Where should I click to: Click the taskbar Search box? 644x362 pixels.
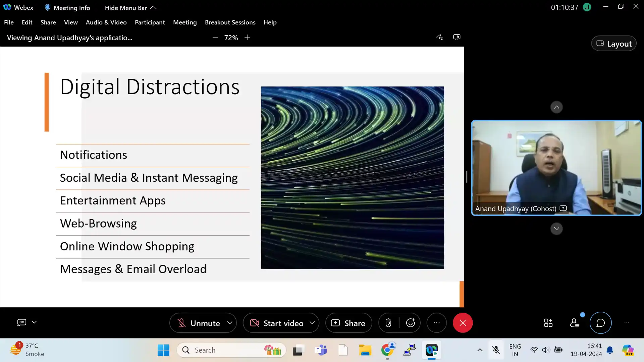(x=231, y=350)
